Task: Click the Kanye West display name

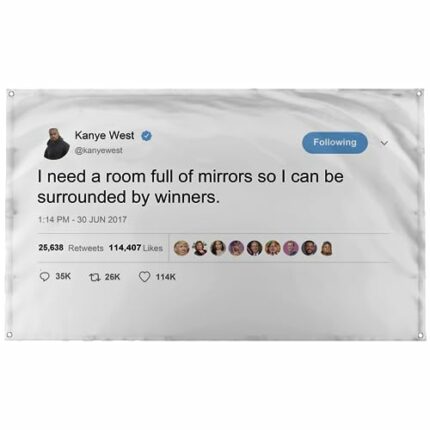Action: tap(104, 136)
